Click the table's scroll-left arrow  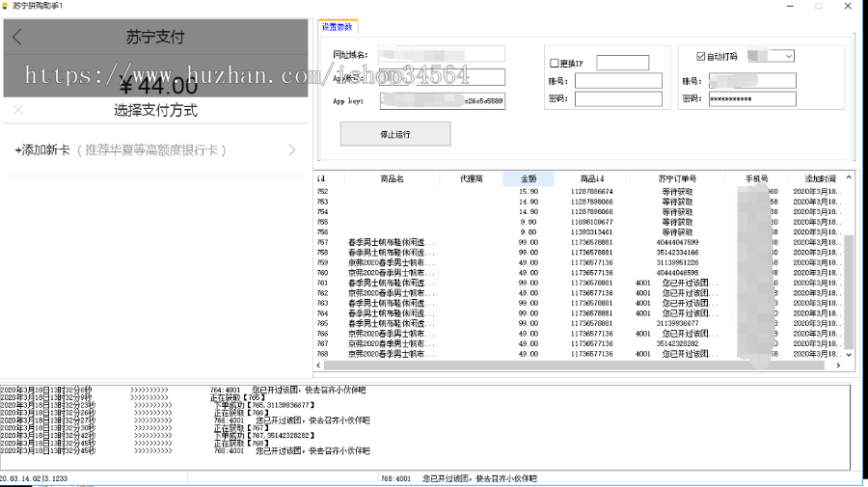[x=318, y=365]
